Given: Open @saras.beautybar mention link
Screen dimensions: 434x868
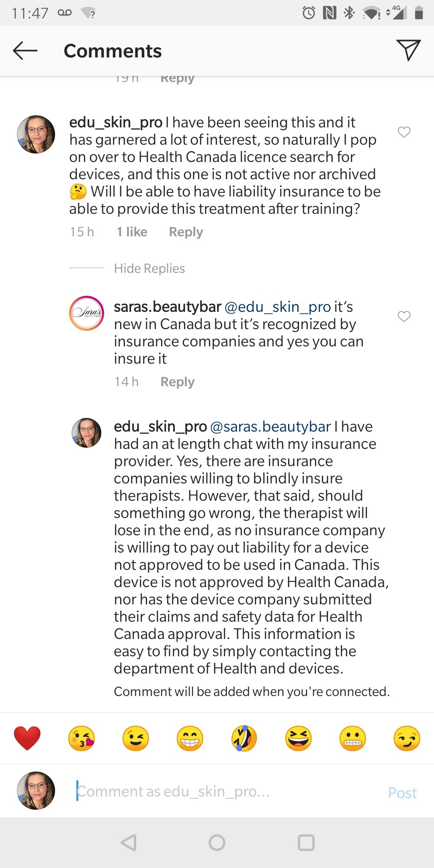Looking at the screenshot, I should 270,426.
